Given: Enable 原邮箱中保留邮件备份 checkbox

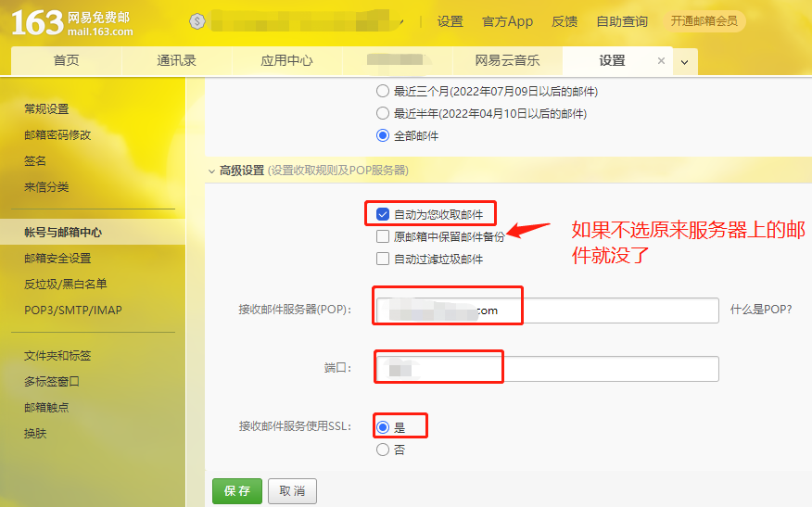Looking at the screenshot, I should (383, 236).
